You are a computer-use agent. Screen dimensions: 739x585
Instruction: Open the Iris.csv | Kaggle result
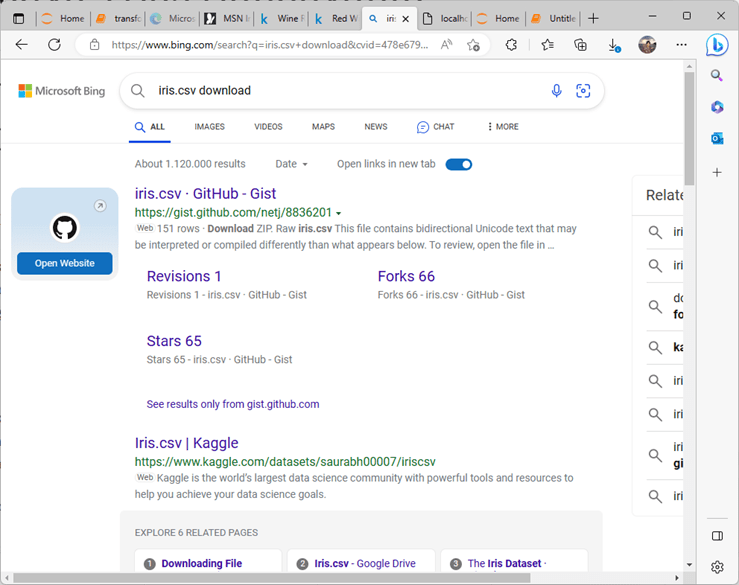tap(186, 443)
